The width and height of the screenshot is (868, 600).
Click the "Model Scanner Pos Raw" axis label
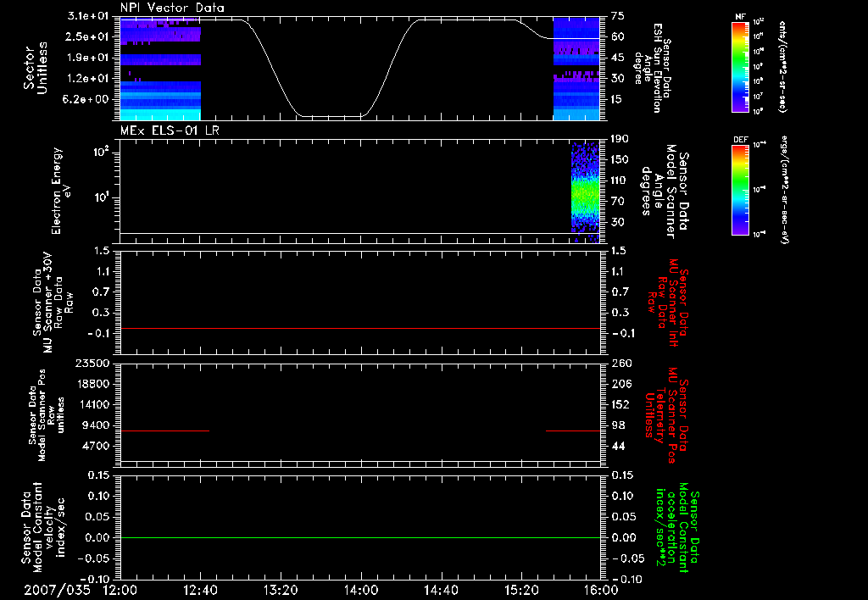pos(47,415)
